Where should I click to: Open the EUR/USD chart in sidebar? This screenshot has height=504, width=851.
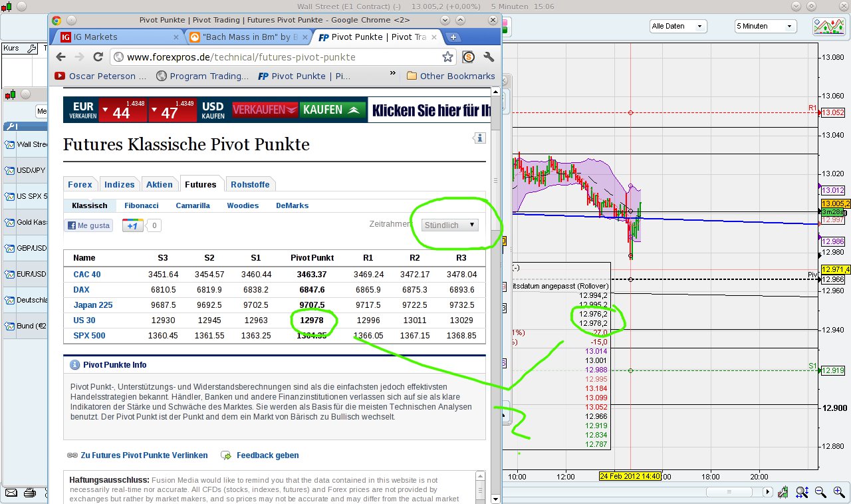[x=27, y=274]
